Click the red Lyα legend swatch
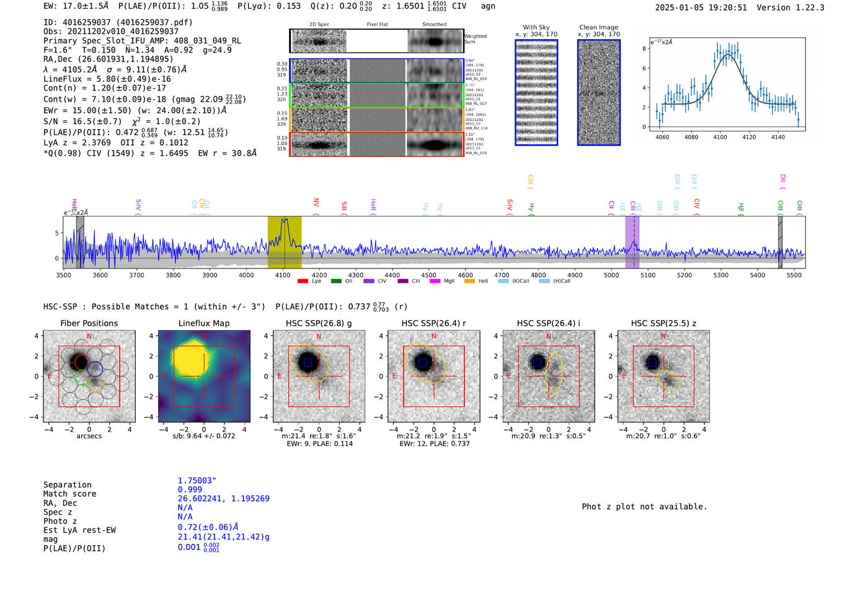868x591 pixels. coord(303,281)
